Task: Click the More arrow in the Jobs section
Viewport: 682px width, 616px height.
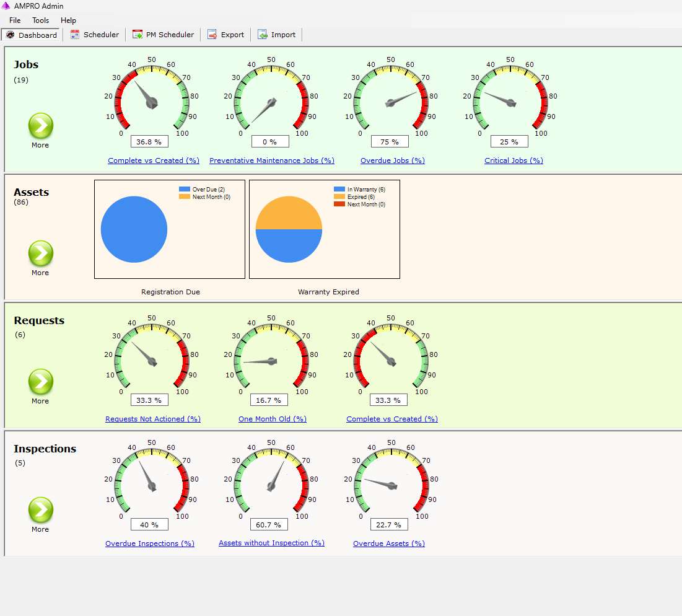Action: (x=40, y=125)
